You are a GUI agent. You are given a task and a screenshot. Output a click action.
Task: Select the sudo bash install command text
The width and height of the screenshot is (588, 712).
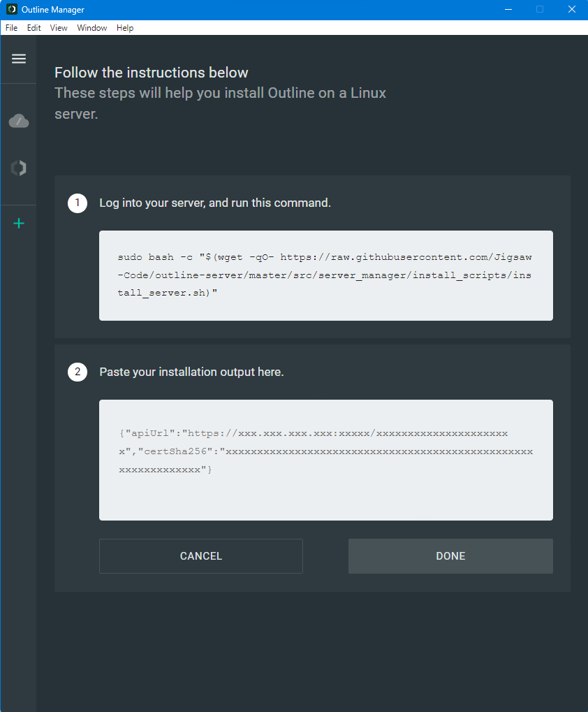[325, 275]
